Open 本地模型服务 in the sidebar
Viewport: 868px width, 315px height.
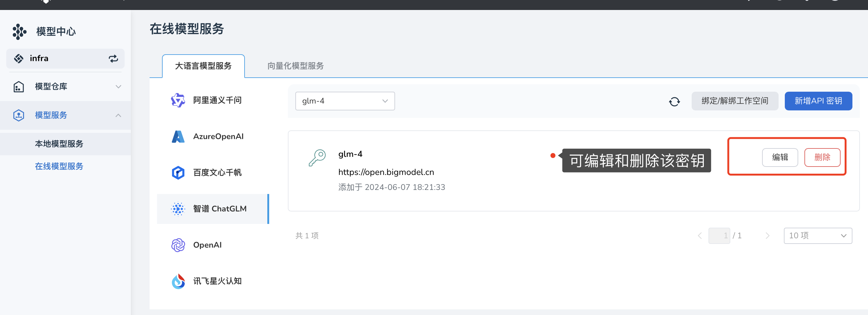65,144
